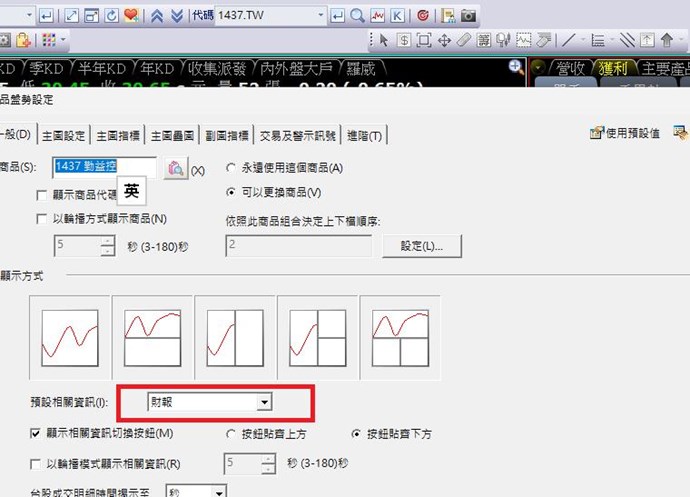This screenshot has width=690, height=497.
Task: Select the arrow pointer drawing tool
Action: [x=382, y=40]
